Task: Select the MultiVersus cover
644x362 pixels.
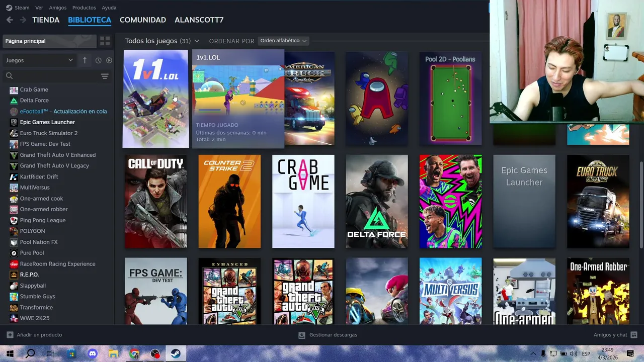Action: click(x=451, y=291)
